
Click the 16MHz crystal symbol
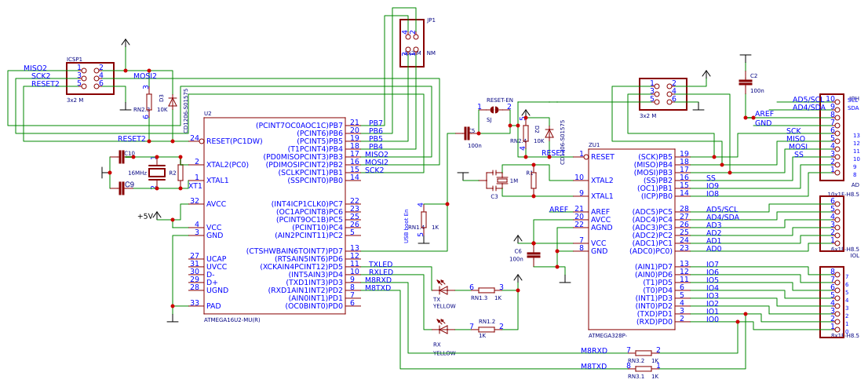click(x=157, y=173)
